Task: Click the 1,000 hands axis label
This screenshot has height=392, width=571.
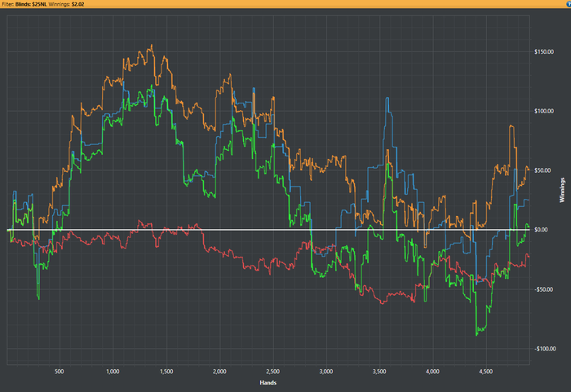Action: (113, 372)
